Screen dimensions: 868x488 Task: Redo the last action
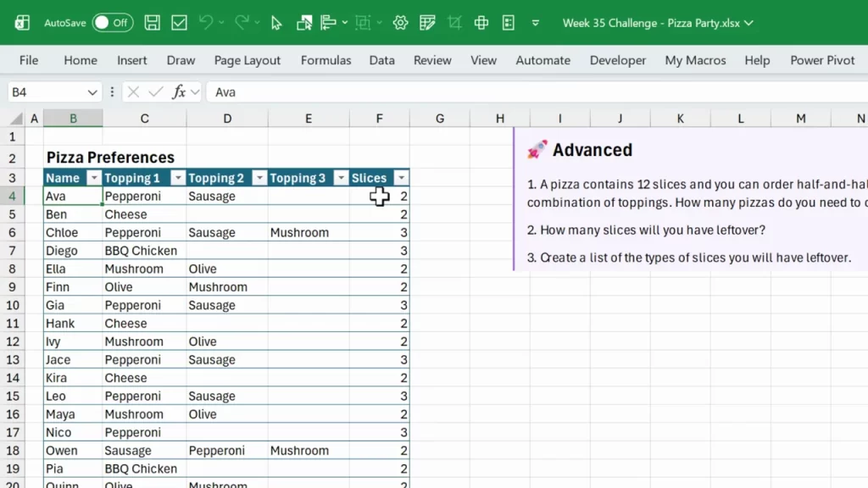(242, 23)
